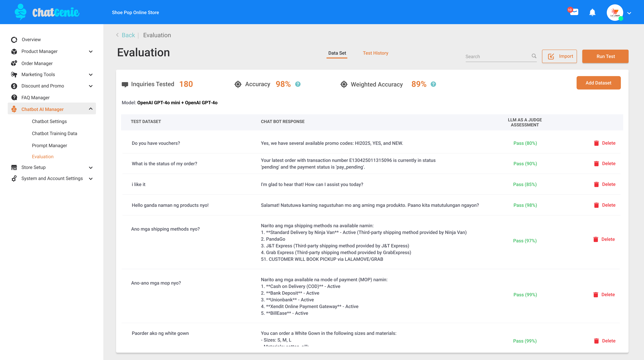Click trash icon for 'Ano mga shipping methods' row
Viewport: 644px width, 360px height.
pos(596,239)
